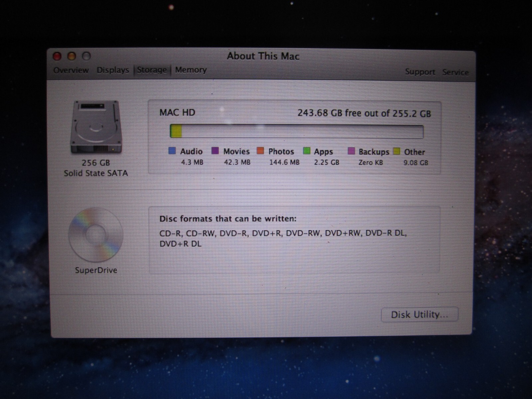532x399 pixels.
Task: Go to the Memory tab
Action: pyautogui.click(x=191, y=70)
